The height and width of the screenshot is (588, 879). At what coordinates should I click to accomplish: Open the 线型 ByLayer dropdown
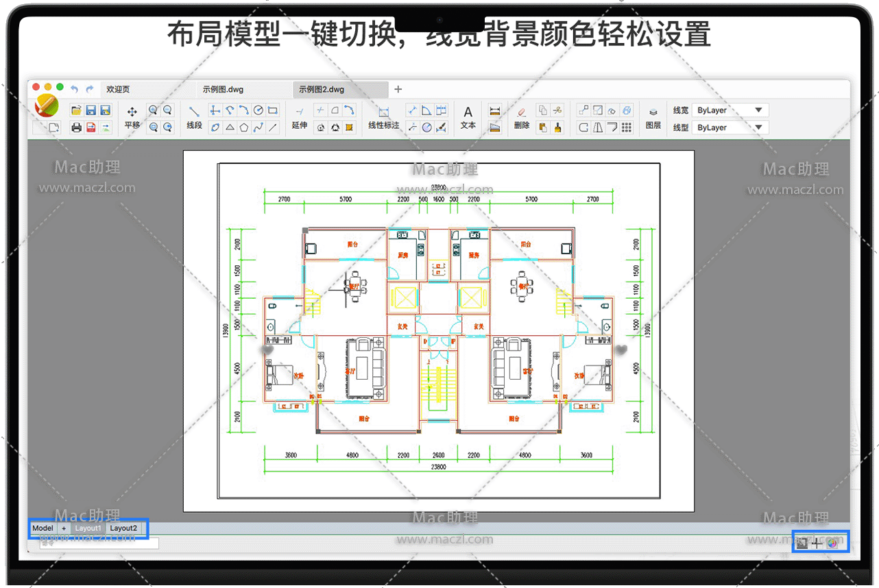[730, 127]
